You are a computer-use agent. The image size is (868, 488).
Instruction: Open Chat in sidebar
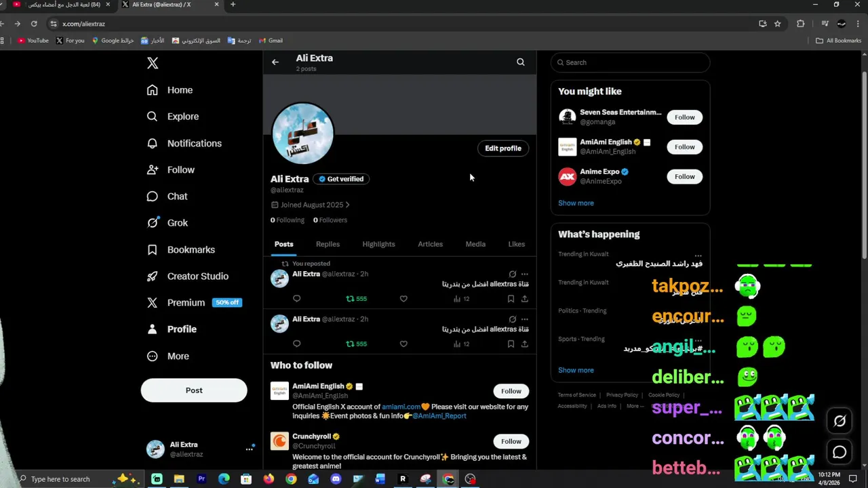tap(167, 197)
